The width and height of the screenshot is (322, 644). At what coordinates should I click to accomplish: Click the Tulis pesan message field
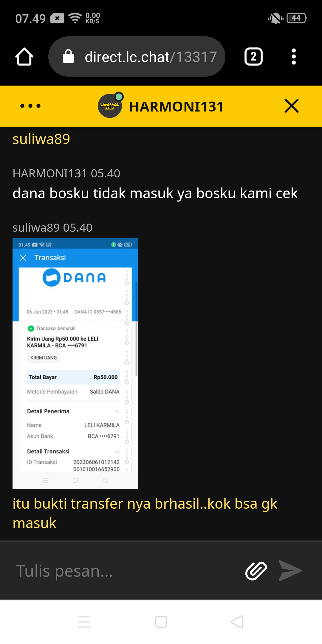pos(125,571)
